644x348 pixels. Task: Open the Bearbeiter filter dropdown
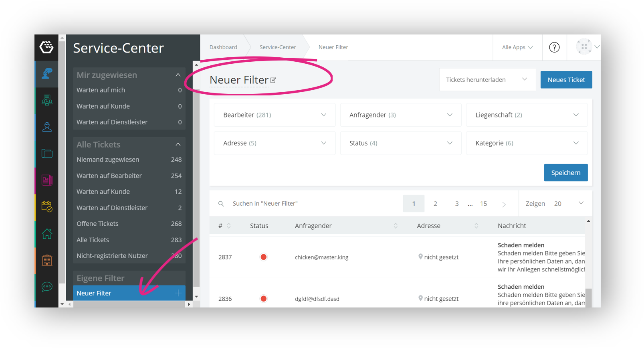(275, 115)
